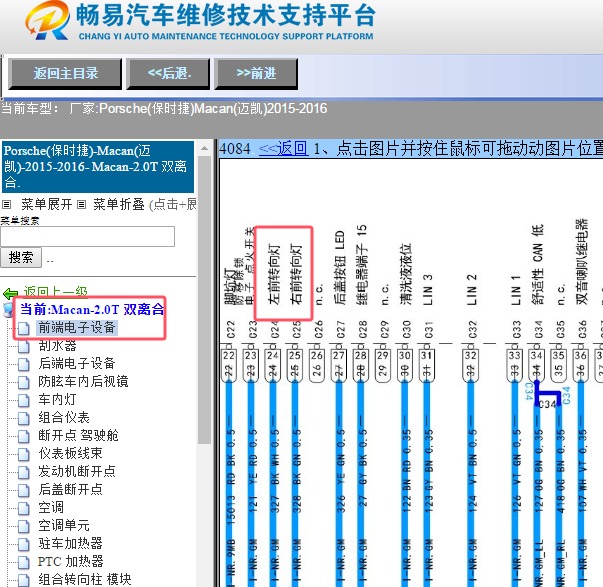Click page icon beside 前端电子设备
603x587 pixels.
23,329
